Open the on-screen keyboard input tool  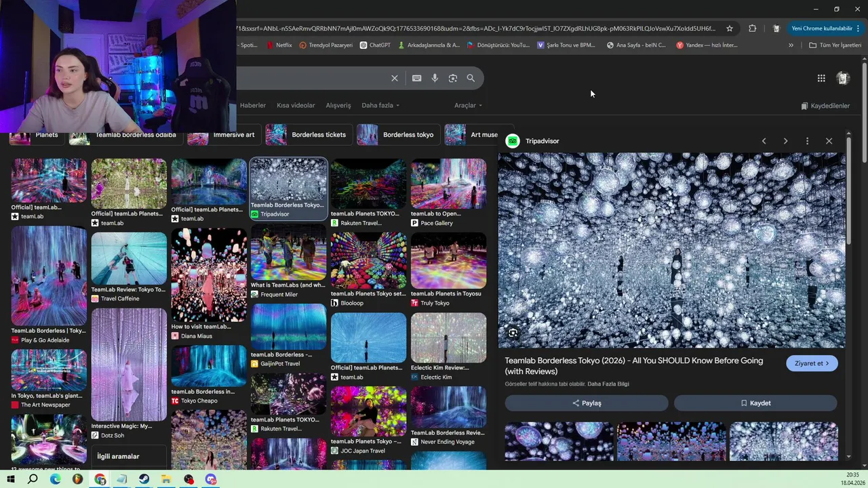tap(416, 78)
